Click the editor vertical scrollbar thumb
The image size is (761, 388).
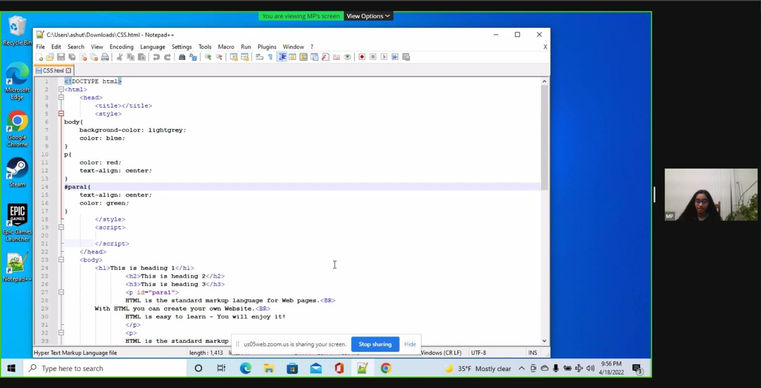[x=544, y=138]
